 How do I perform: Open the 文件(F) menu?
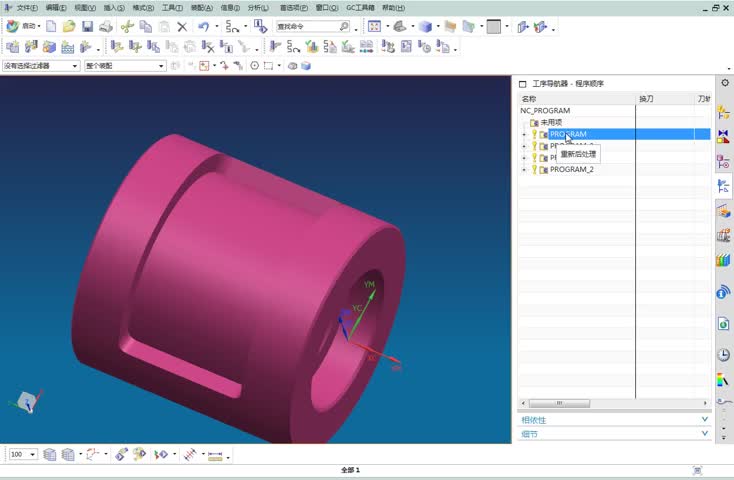tap(27, 7)
